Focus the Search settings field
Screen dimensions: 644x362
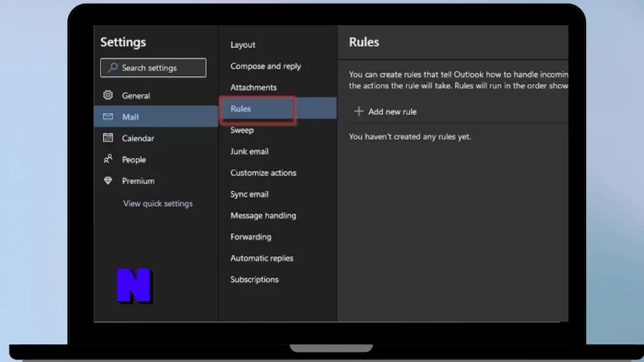(153, 68)
